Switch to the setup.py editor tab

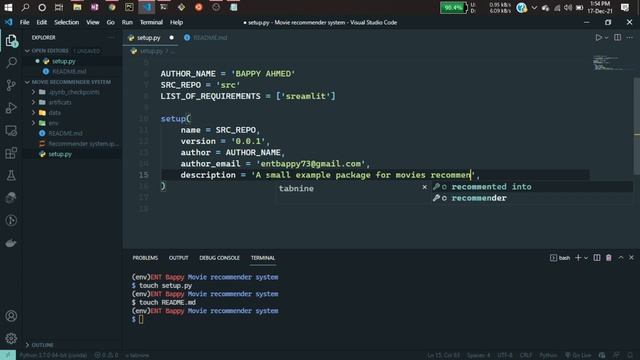point(150,38)
